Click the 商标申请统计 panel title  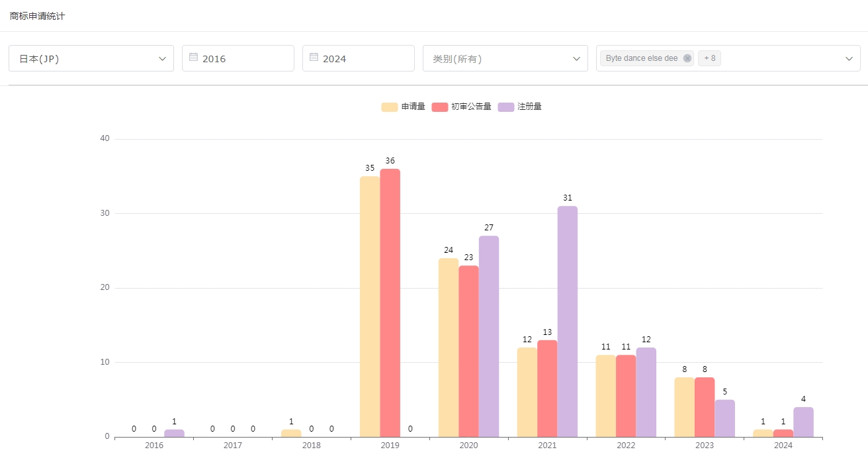coord(37,16)
